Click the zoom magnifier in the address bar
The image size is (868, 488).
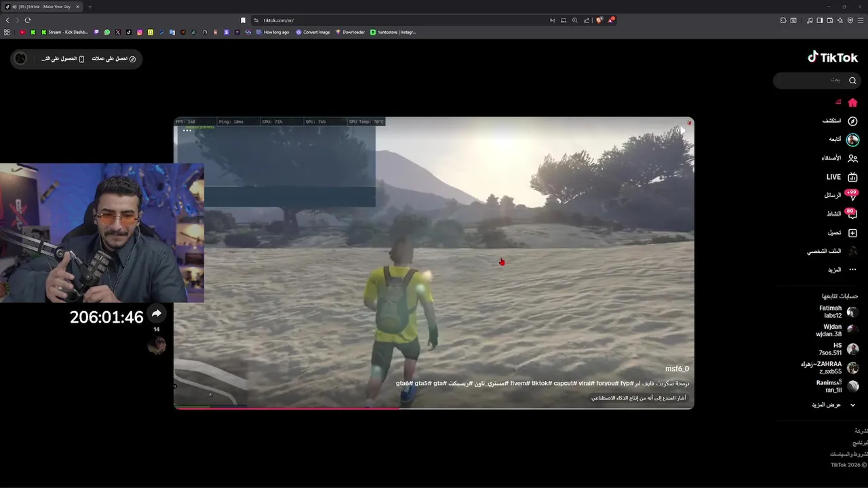(575, 20)
